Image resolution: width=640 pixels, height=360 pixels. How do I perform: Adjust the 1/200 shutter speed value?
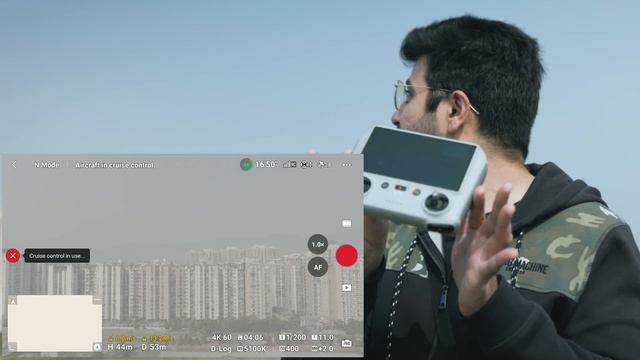(x=292, y=338)
